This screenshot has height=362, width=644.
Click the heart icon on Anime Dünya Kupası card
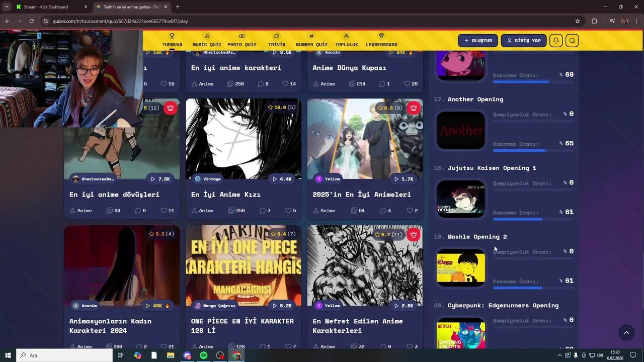click(407, 84)
